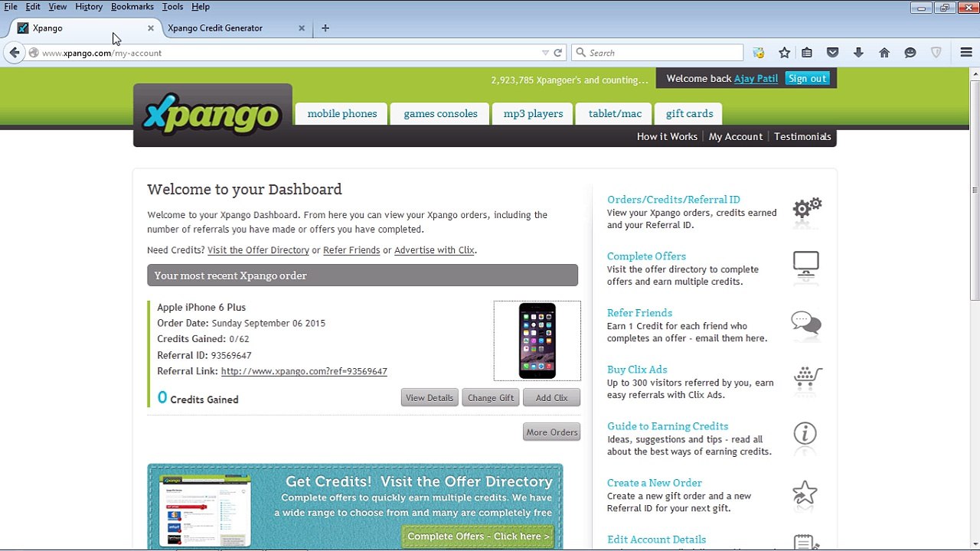980x551 pixels.
Task: Open the Create a New Order link
Action: [655, 483]
